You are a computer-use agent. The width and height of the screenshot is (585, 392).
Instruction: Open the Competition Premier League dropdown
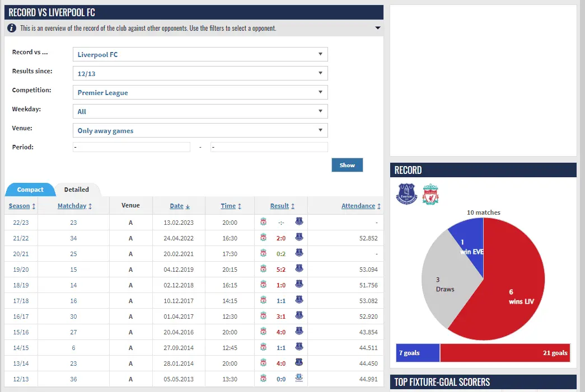[200, 92]
